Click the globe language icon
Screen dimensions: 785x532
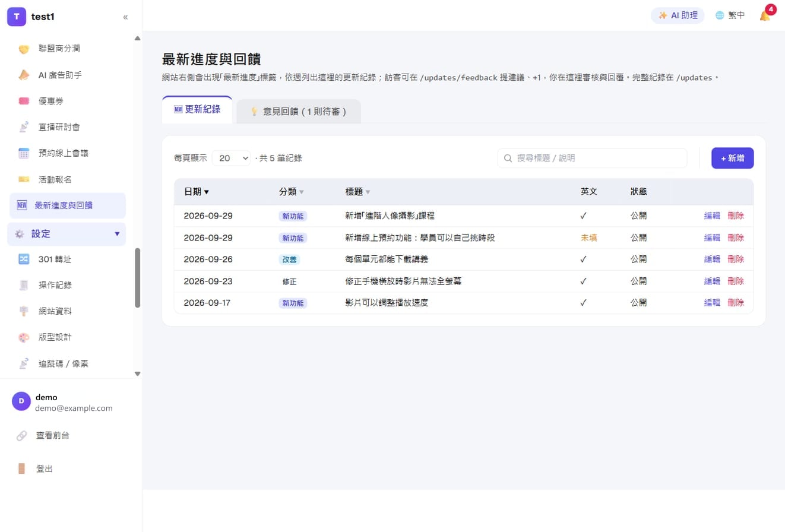[720, 15]
